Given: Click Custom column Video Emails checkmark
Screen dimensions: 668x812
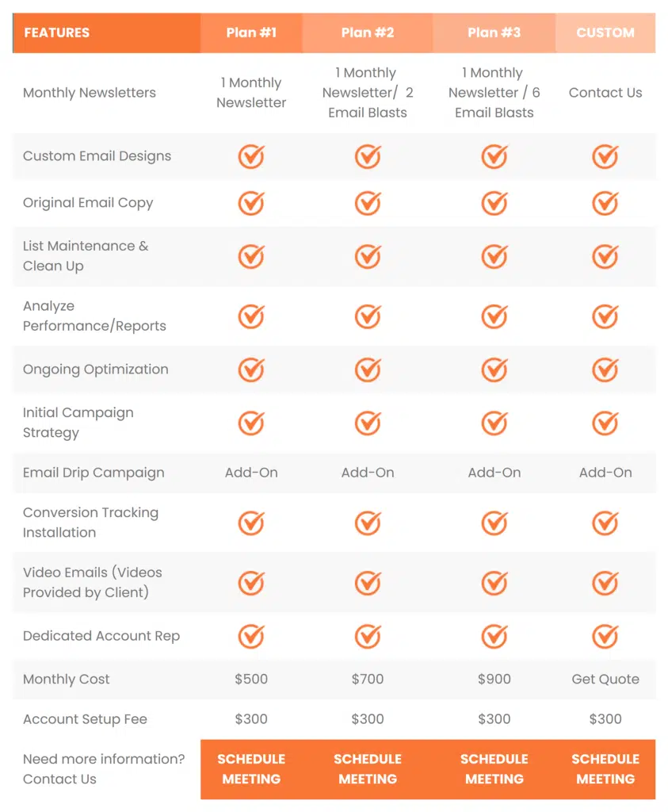Looking at the screenshot, I should tap(605, 582).
